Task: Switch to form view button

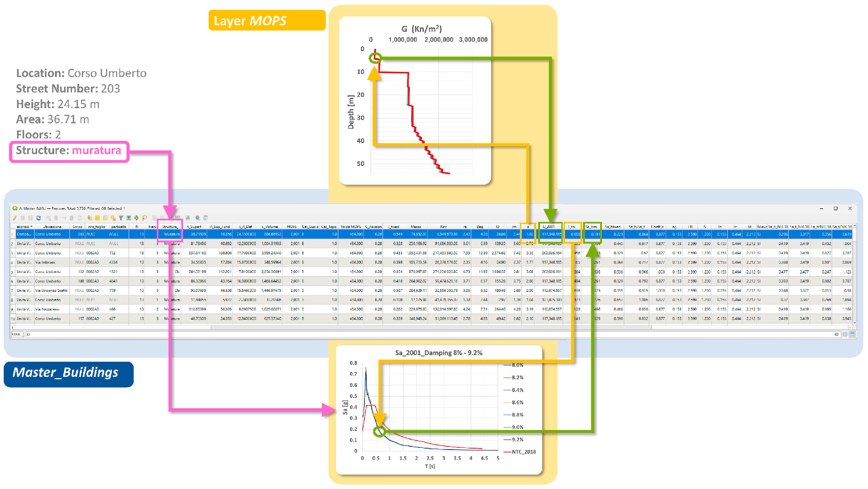Action: 845,334
